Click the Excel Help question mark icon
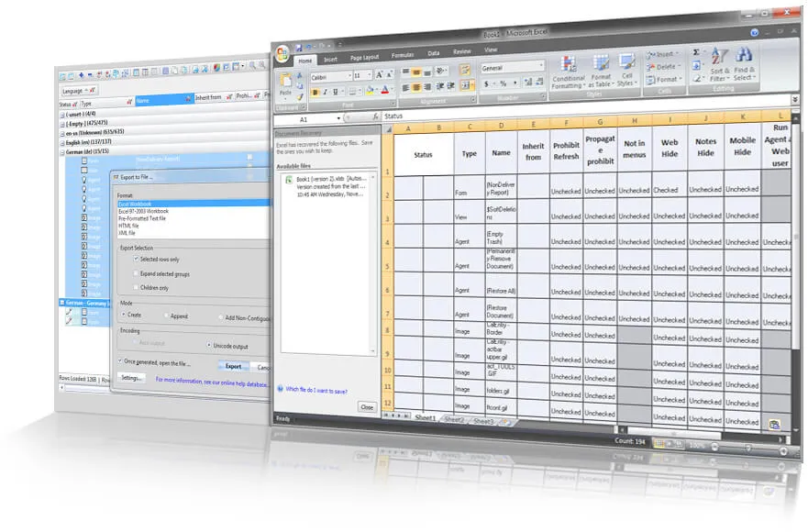The height and width of the screenshot is (532, 808). point(755,32)
